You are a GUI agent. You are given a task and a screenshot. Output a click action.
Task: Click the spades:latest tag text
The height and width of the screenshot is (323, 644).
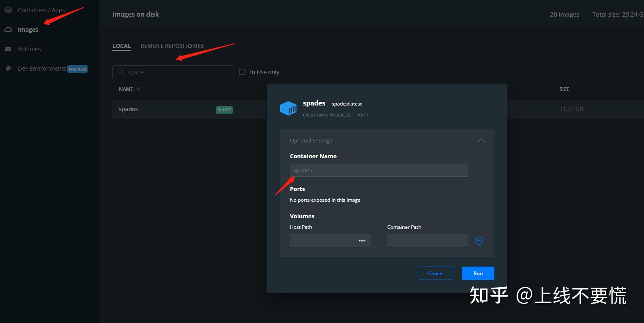coord(347,104)
